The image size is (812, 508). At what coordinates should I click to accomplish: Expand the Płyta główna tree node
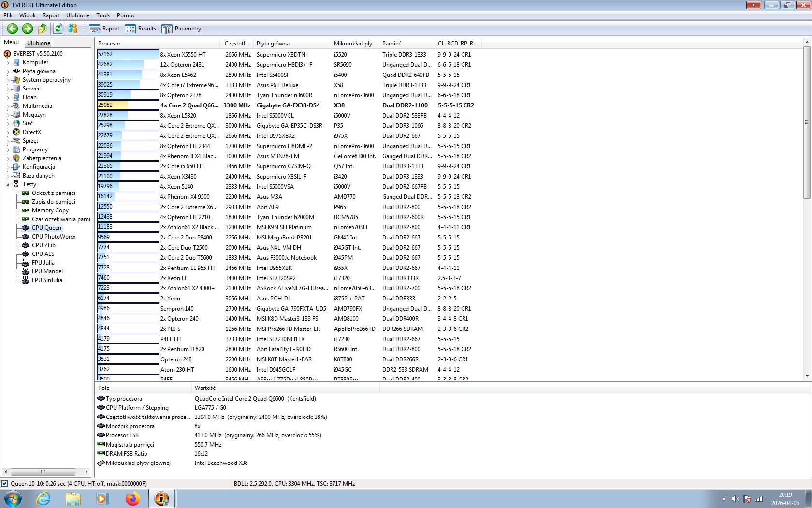[8, 72]
